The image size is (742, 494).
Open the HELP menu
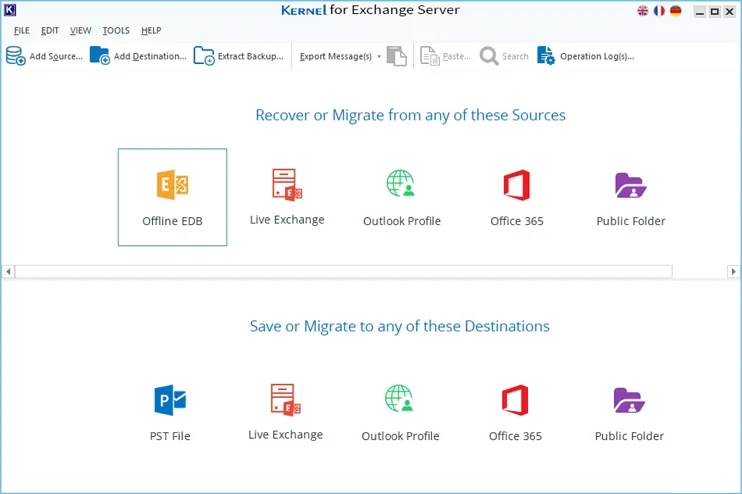pyautogui.click(x=151, y=30)
